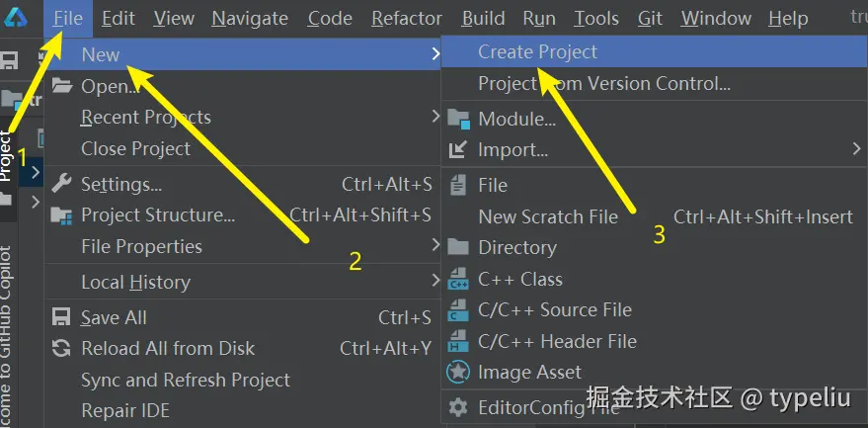Click the EditorConfig gear icon
The height and width of the screenshot is (428, 868).
point(458,406)
